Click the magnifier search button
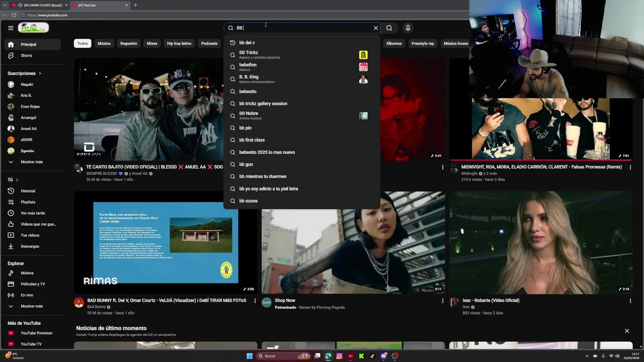Screen dimensions: 644x362 click(389, 28)
